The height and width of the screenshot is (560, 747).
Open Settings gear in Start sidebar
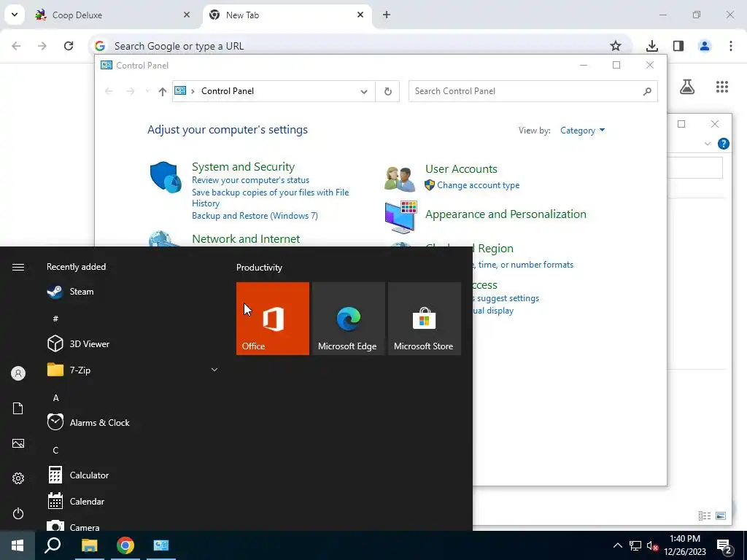[18, 478]
